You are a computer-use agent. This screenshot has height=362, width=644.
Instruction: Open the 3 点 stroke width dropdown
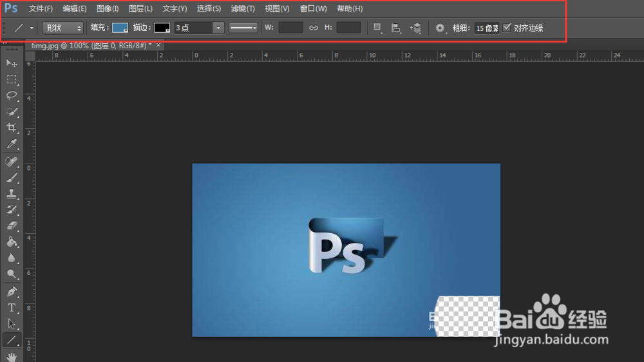(x=218, y=28)
